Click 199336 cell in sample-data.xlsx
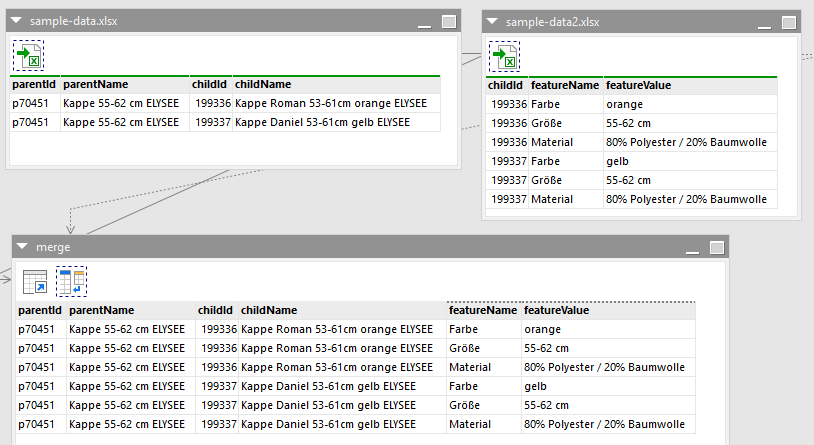The height and width of the screenshot is (445, 814). 211,103
